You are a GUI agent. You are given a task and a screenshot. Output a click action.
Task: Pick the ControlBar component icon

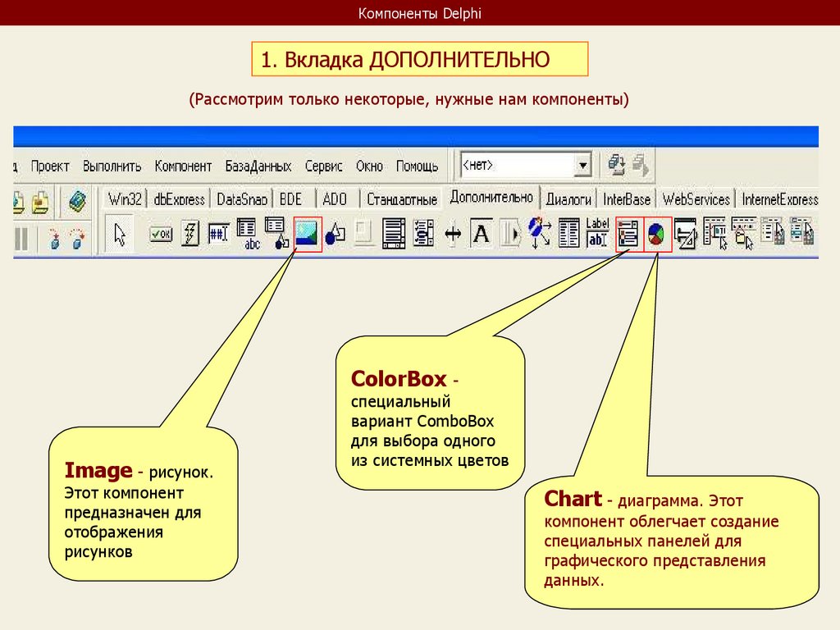[511, 234]
